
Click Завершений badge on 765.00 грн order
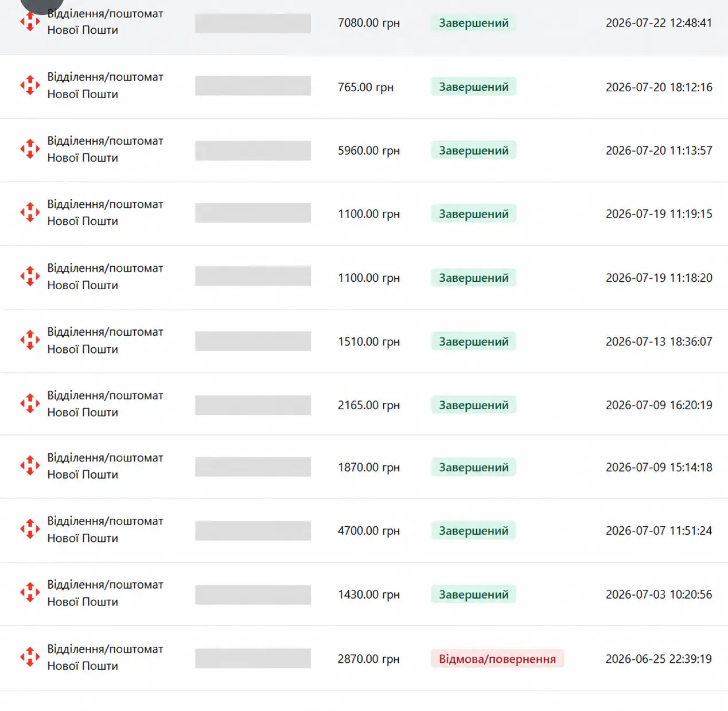click(473, 87)
